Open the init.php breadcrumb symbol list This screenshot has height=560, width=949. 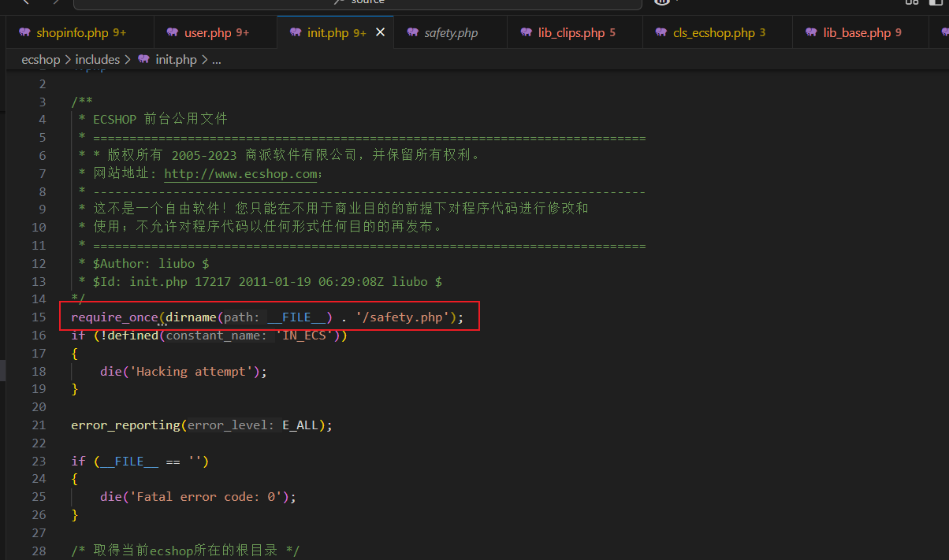[x=176, y=59]
